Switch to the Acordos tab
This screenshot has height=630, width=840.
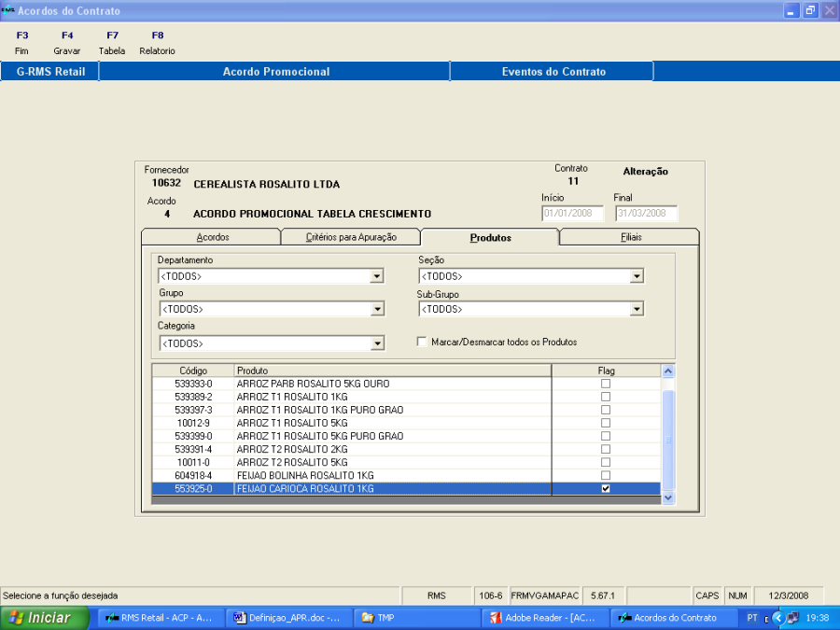[212, 237]
